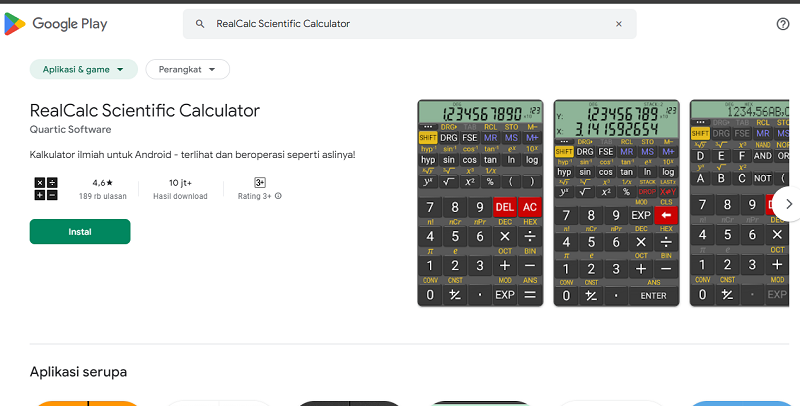Click the RealCalc app icon

tap(46, 189)
